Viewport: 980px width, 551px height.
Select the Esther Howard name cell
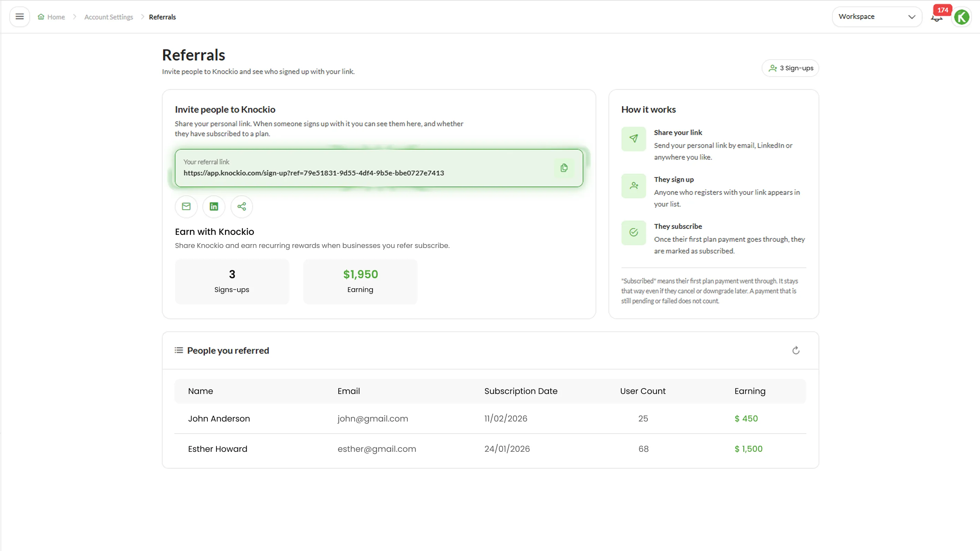(x=218, y=449)
